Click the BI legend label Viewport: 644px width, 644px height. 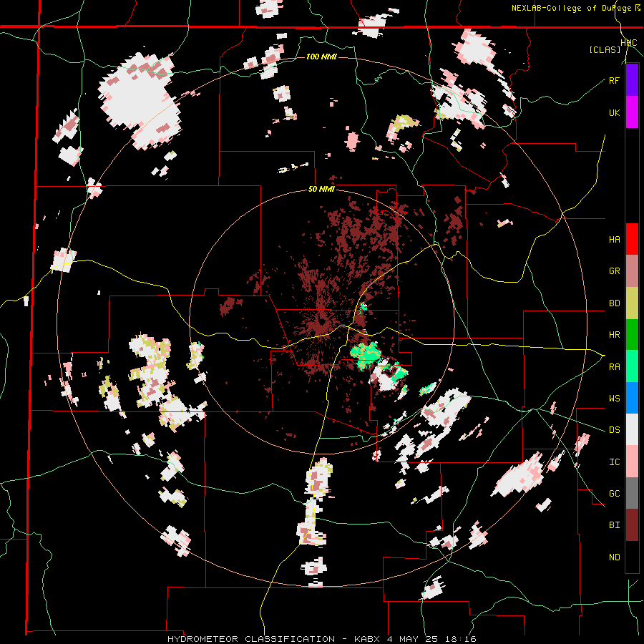coord(614,525)
